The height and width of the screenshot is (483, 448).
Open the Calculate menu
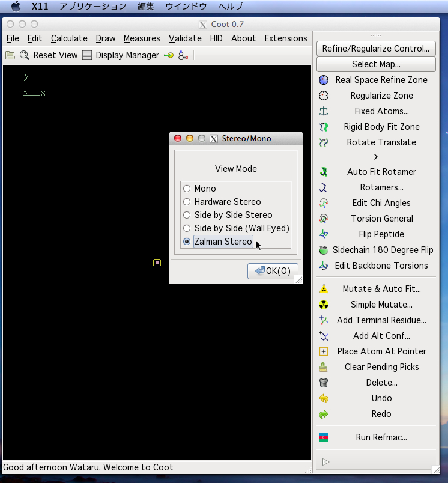point(69,38)
